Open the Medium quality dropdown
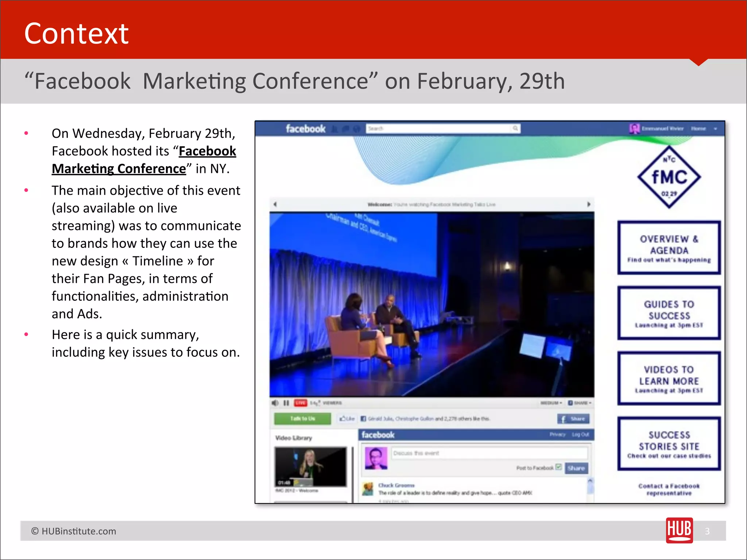Viewport: 747px width, 560px height. point(551,403)
